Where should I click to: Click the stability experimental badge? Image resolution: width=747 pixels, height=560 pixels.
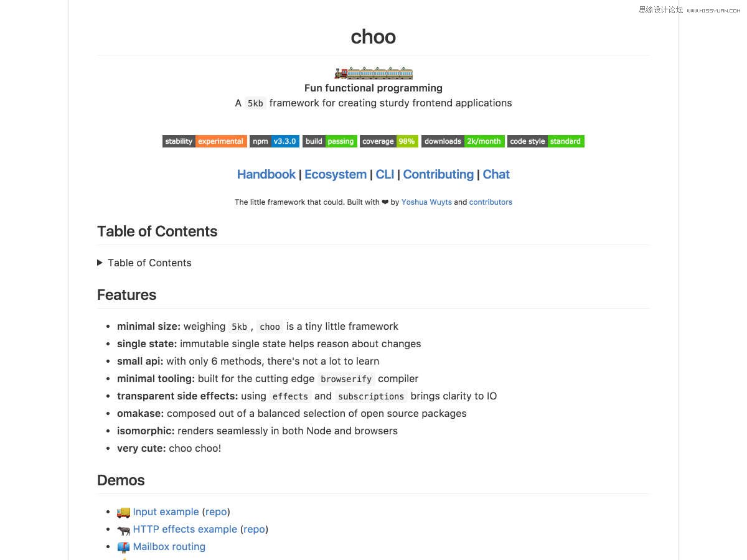pos(204,141)
